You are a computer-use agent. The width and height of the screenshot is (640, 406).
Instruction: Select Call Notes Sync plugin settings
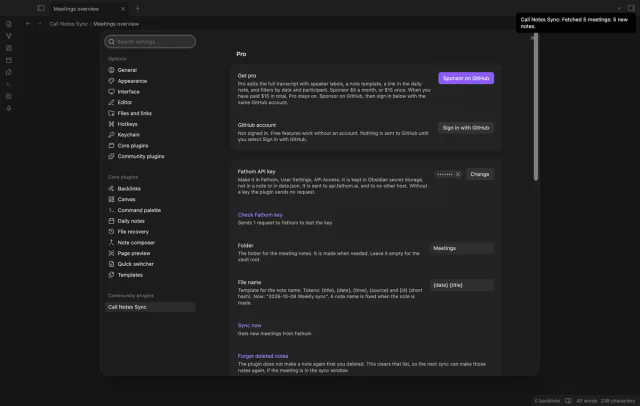[150, 307]
